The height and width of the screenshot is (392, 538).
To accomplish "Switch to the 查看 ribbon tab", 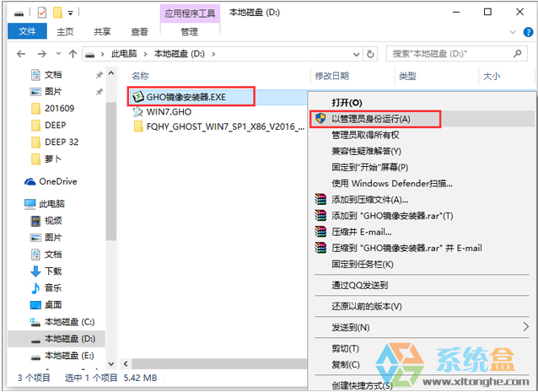I will point(139,32).
